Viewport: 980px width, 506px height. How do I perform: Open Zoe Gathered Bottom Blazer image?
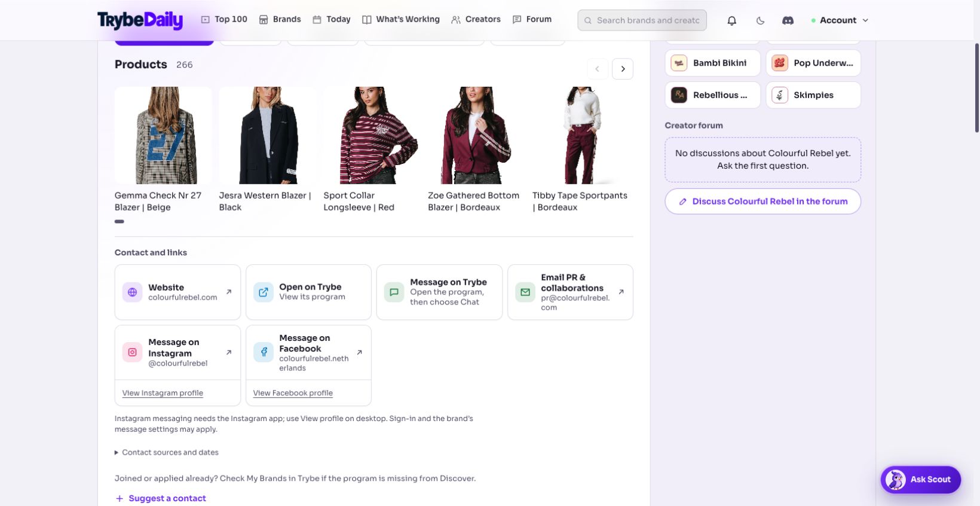tap(476, 135)
